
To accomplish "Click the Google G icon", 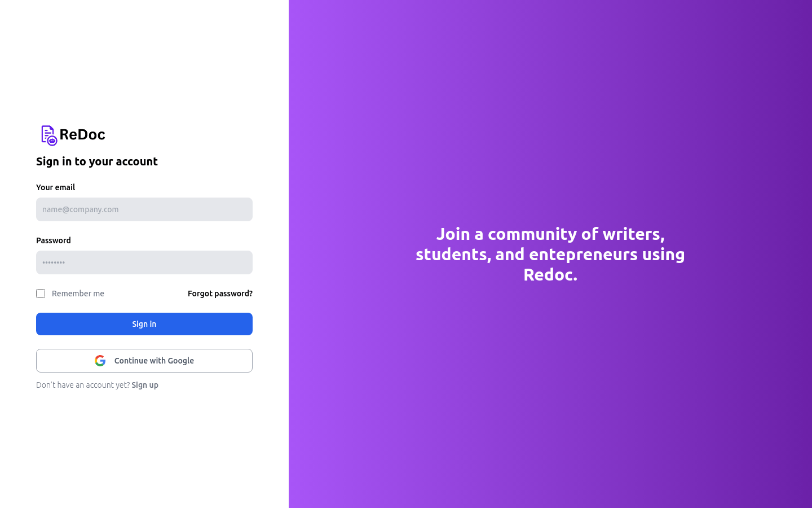I will coord(100,360).
